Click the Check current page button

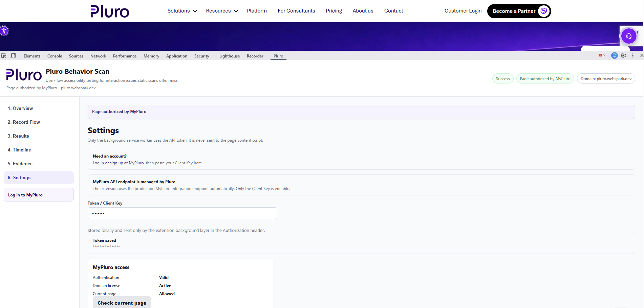coord(122,303)
